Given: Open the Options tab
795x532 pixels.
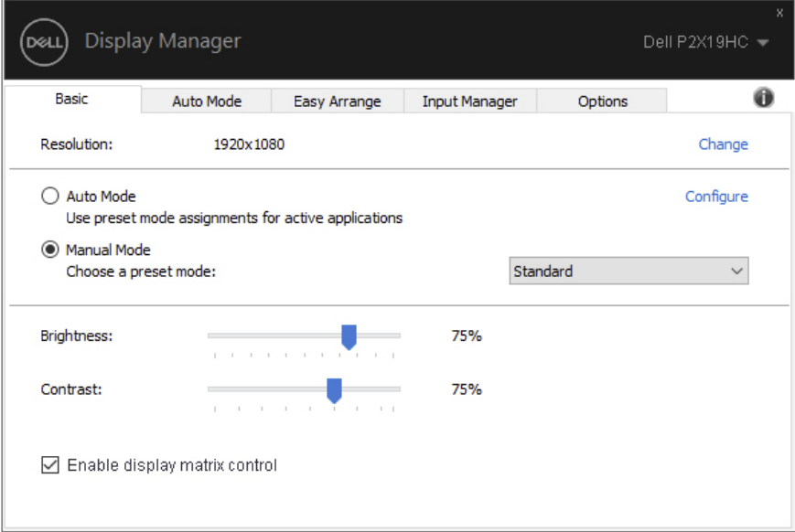Looking at the screenshot, I should pos(602,101).
